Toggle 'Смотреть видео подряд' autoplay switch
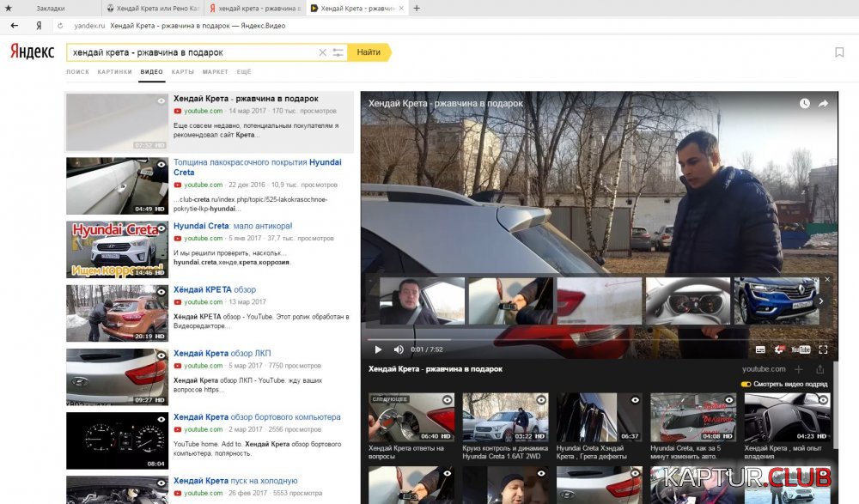 (x=746, y=384)
